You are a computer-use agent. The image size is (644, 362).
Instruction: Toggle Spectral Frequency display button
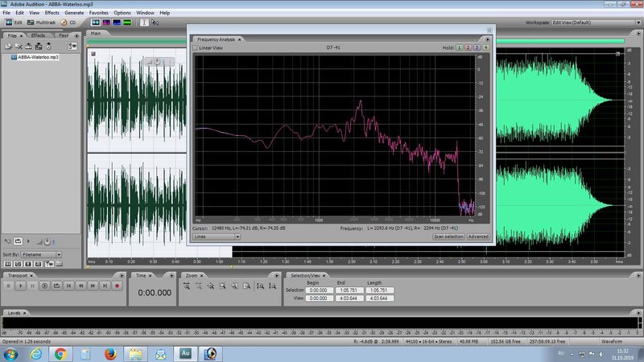106,23
